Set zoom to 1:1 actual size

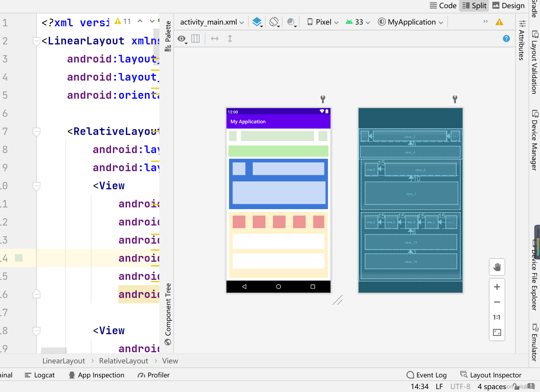pyautogui.click(x=497, y=317)
